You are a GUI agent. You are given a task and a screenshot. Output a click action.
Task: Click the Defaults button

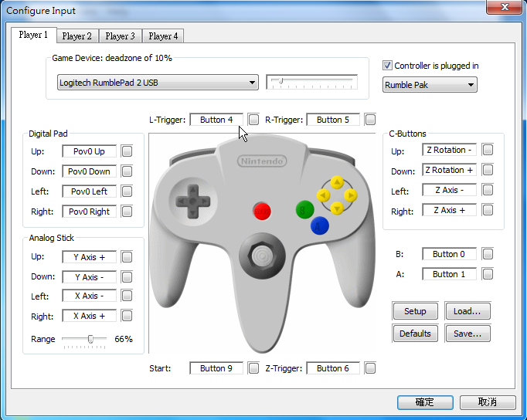click(x=415, y=334)
